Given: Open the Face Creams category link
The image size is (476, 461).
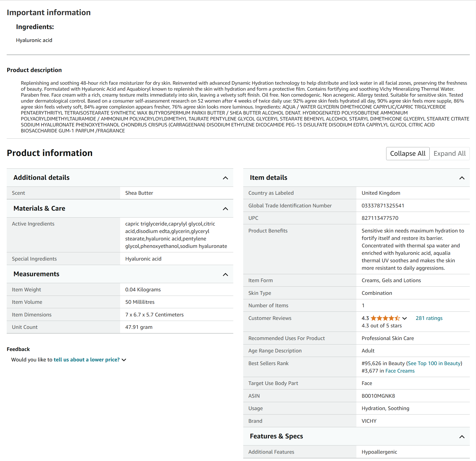Looking at the screenshot, I should coord(400,371).
